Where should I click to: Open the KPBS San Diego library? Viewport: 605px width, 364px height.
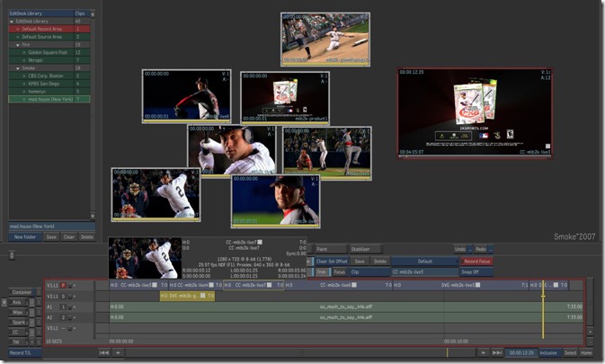[x=49, y=84]
